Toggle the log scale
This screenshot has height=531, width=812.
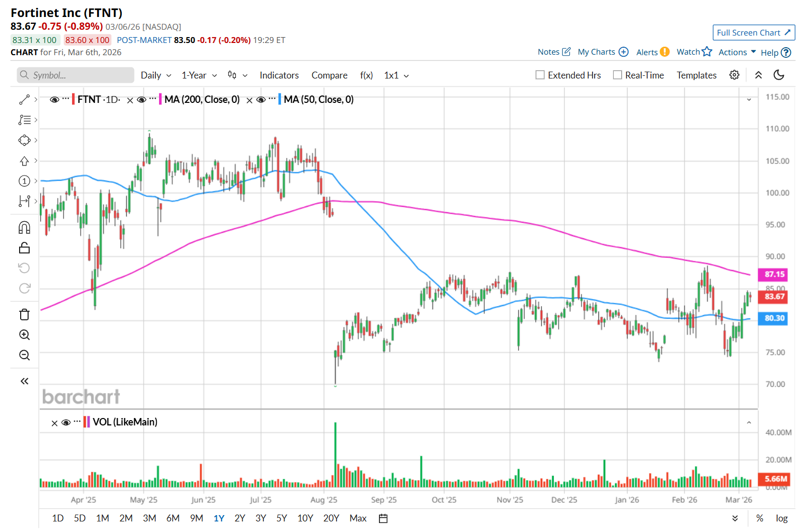coord(782,518)
